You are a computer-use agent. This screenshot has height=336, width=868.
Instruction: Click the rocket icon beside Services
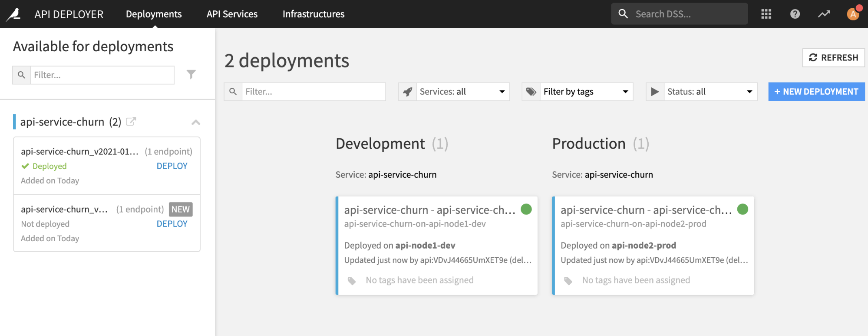tap(408, 92)
